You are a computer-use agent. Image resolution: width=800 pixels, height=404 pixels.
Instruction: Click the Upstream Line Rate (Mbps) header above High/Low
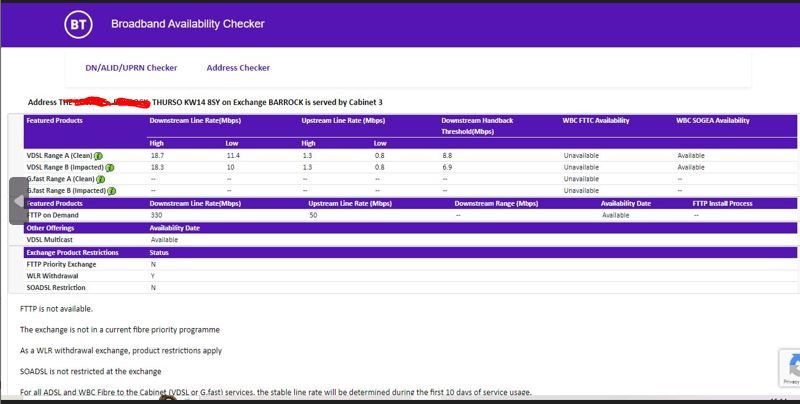[x=343, y=121]
